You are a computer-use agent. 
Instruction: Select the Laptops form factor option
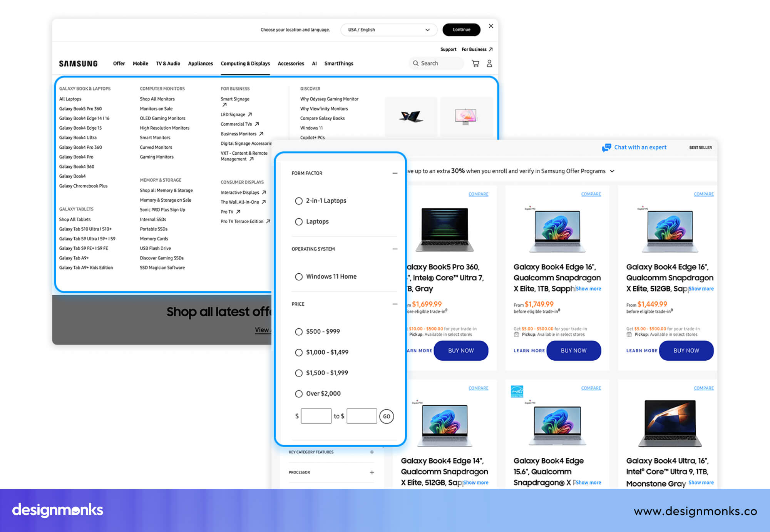(x=299, y=222)
